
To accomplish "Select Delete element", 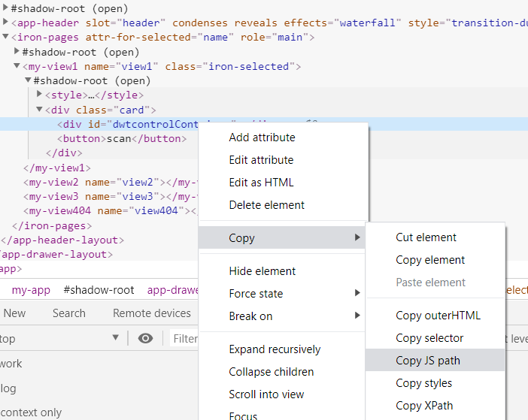I will pyautogui.click(x=267, y=205).
